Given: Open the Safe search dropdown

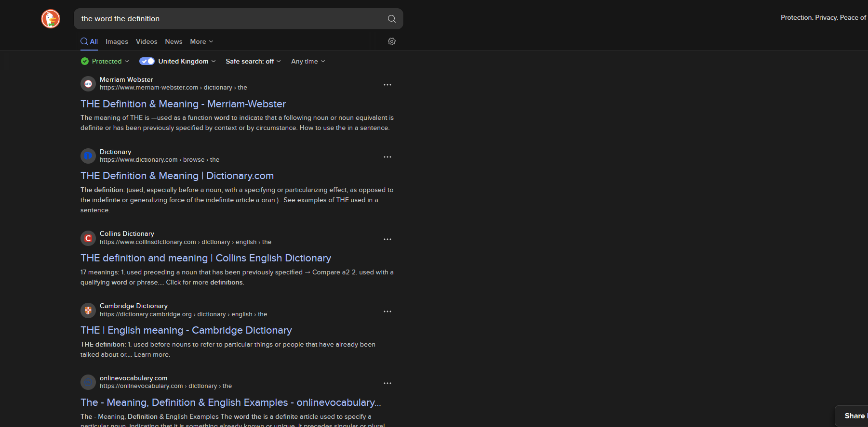Looking at the screenshot, I should 253,61.
